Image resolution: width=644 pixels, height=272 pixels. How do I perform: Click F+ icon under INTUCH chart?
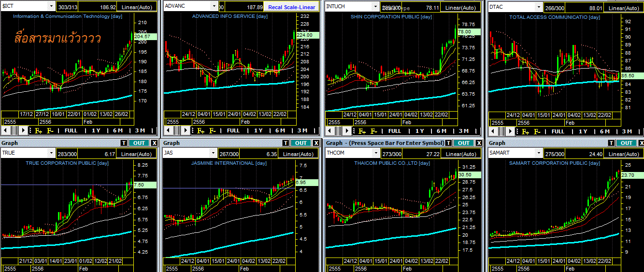[x=362, y=131]
